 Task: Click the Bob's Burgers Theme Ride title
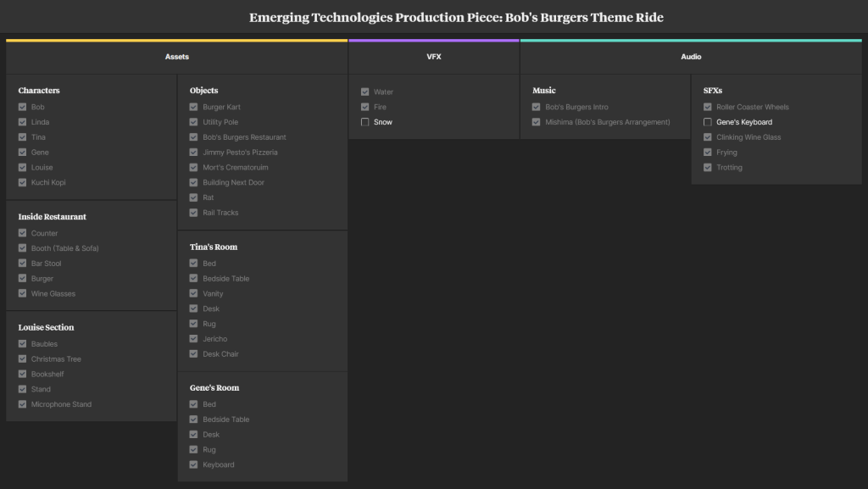click(x=456, y=17)
